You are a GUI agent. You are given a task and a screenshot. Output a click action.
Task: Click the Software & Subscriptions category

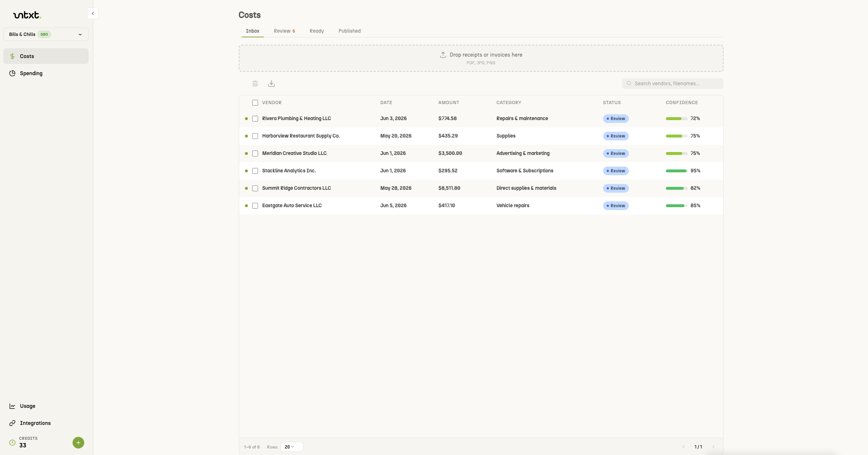525,171
